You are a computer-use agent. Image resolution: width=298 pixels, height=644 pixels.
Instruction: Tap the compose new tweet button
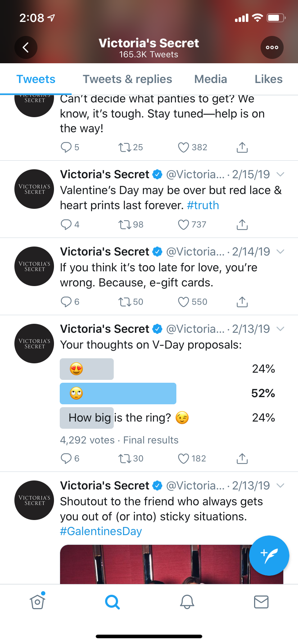tap(269, 555)
